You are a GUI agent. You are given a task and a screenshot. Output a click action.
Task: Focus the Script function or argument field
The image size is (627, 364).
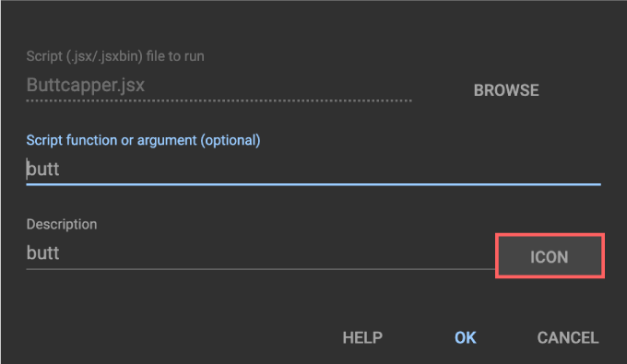(x=313, y=170)
